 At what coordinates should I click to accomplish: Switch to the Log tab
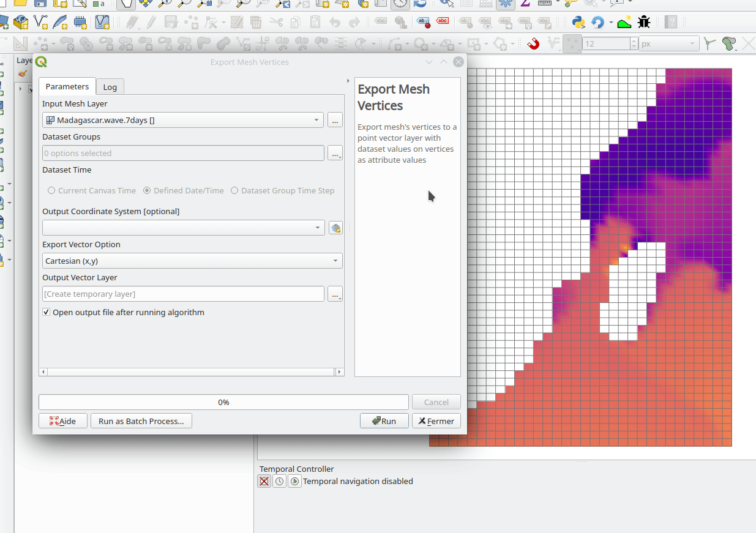(x=110, y=88)
